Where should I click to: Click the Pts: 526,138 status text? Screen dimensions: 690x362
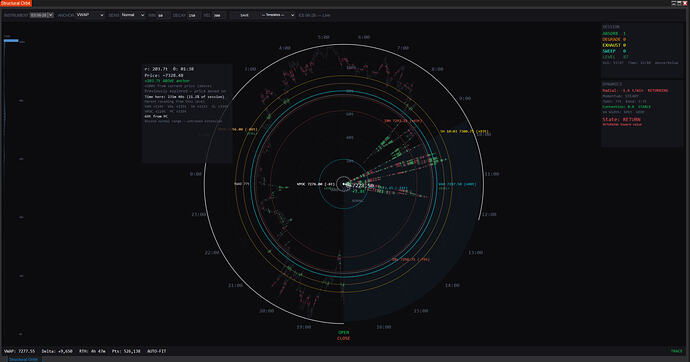pos(126,351)
